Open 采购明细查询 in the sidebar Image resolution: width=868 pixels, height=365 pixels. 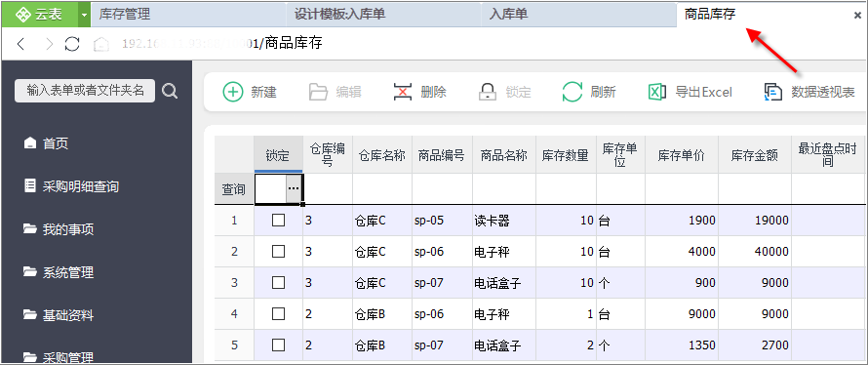tap(72, 186)
